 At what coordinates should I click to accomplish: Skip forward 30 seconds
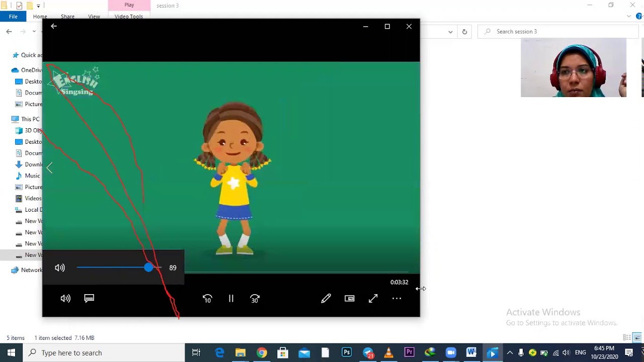[255, 299]
